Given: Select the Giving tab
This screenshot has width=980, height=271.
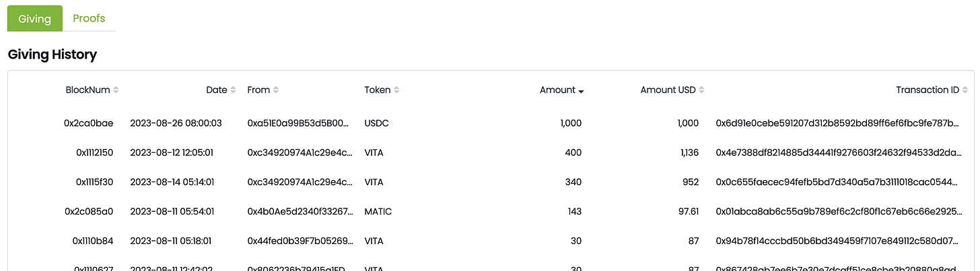Looking at the screenshot, I should (x=35, y=18).
